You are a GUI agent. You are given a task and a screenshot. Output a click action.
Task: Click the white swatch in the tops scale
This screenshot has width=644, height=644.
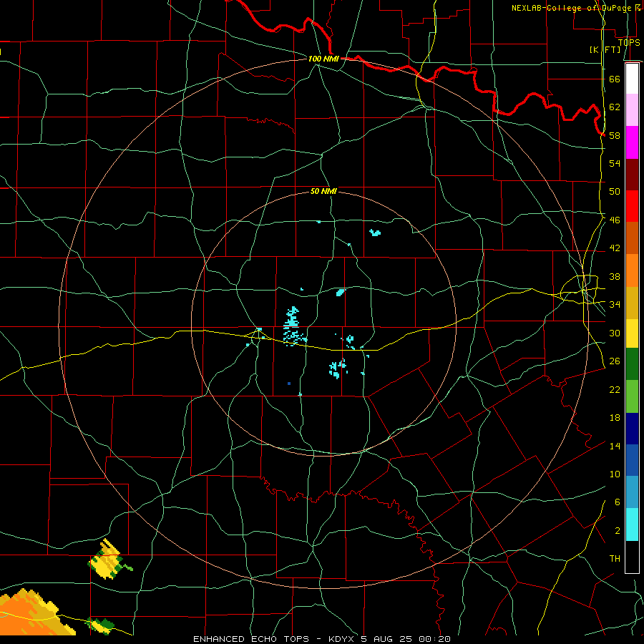point(632,79)
